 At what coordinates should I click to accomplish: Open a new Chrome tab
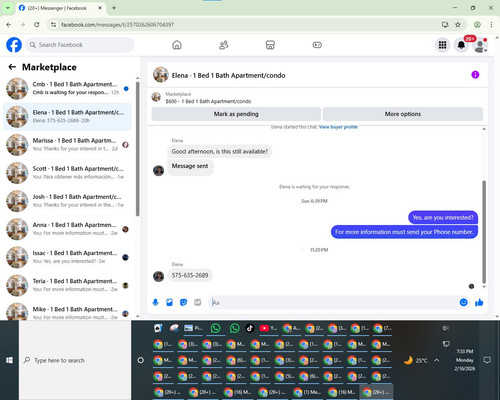pos(114,8)
